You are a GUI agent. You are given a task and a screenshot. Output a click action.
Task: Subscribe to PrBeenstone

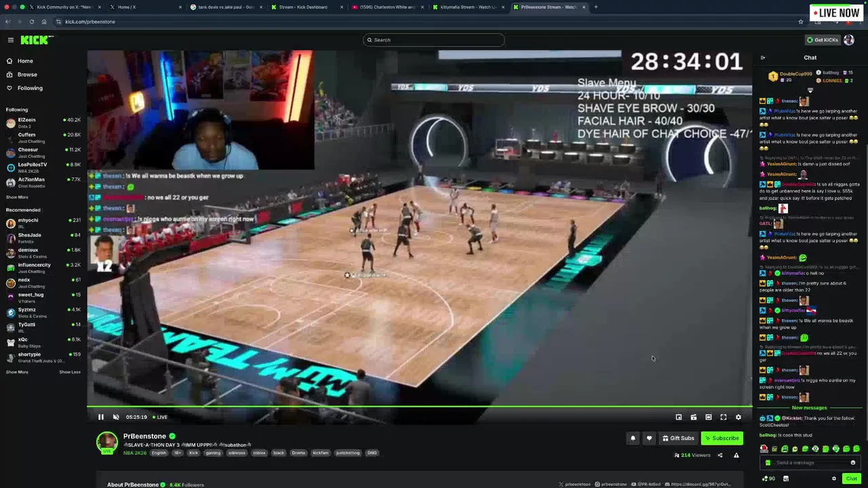(x=722, y=438)
